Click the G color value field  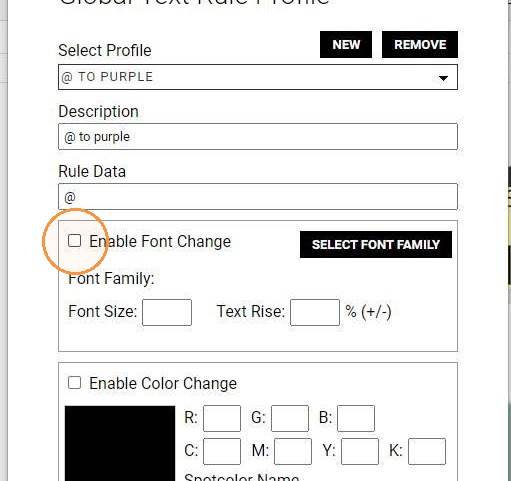290,418
